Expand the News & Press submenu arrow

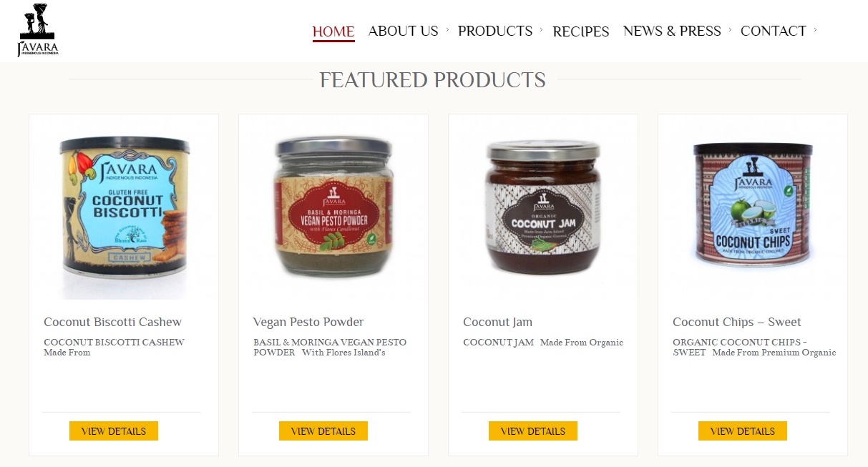730,30
